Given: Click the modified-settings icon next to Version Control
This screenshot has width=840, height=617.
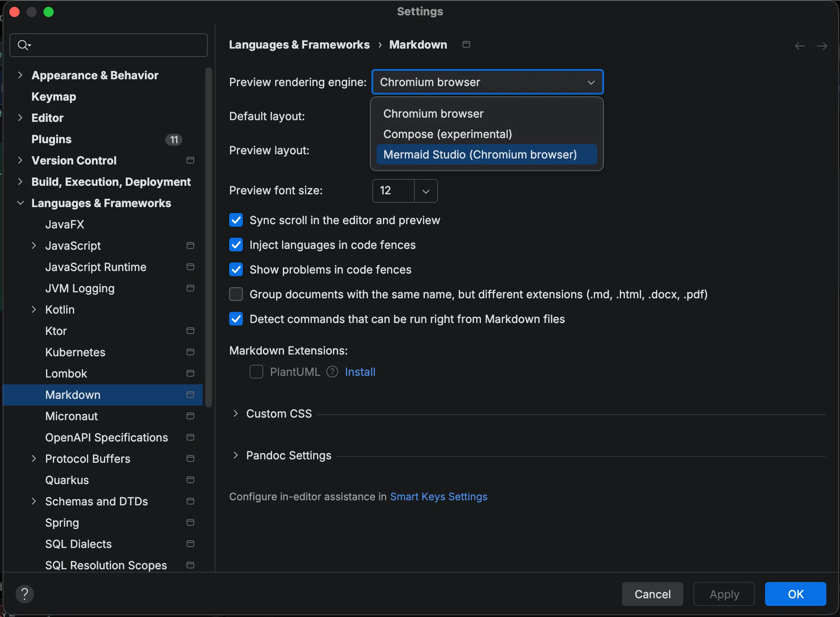Looking at the screenshot, I should 190,160.
